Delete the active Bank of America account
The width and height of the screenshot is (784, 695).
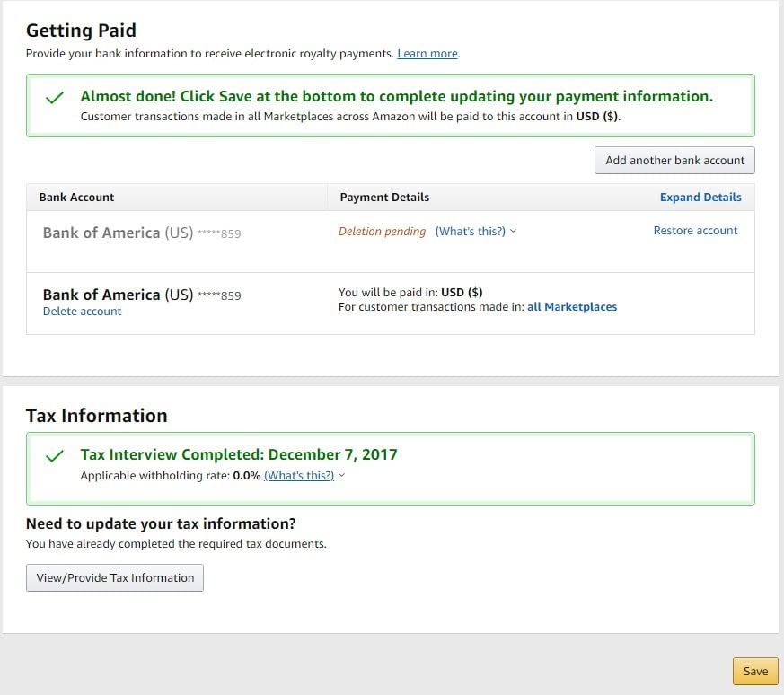pyautogui.click(x=82, y=312)
